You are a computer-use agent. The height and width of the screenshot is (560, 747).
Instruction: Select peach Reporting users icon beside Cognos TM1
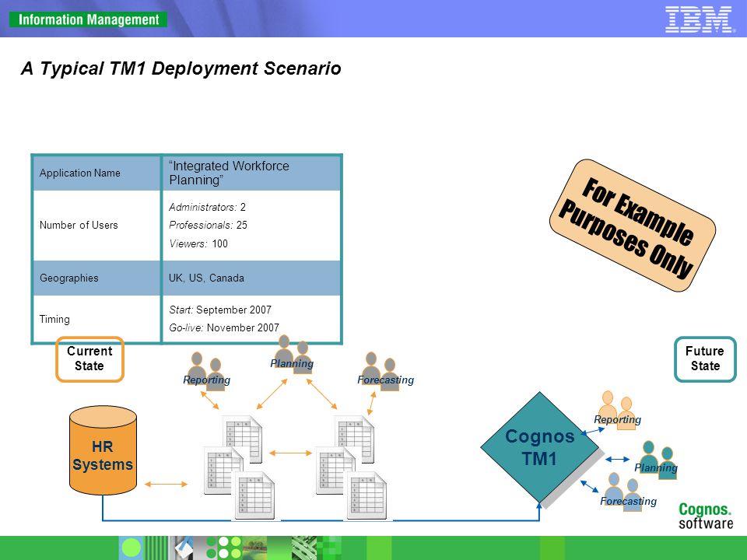[617, 411]
